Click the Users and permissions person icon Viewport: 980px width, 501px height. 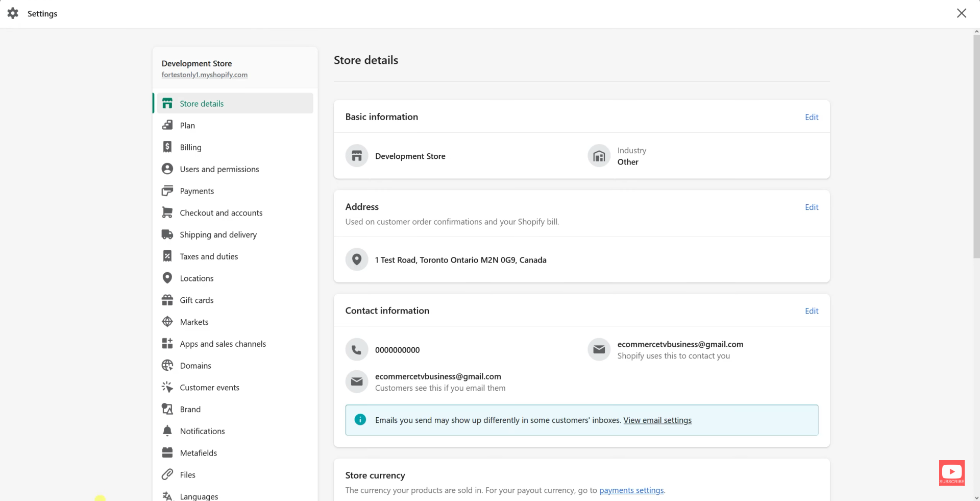click(x=167, y=169)
